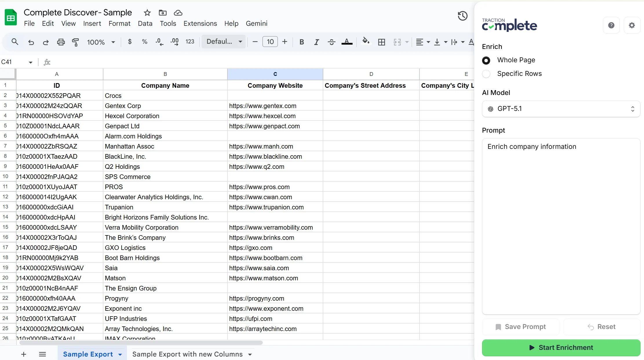Click the Save Prompt button

coord(521,327)
